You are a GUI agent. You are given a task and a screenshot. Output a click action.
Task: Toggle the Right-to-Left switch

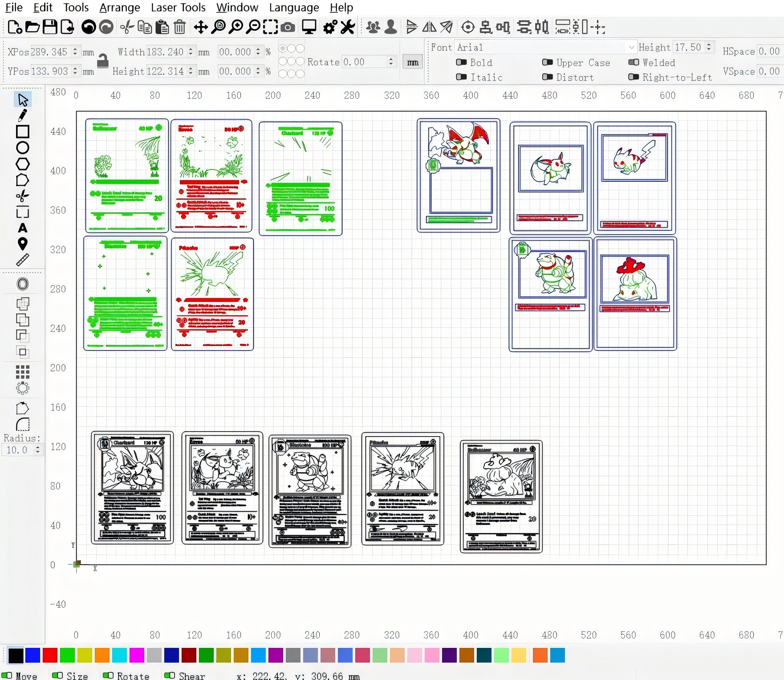(633, 77)
